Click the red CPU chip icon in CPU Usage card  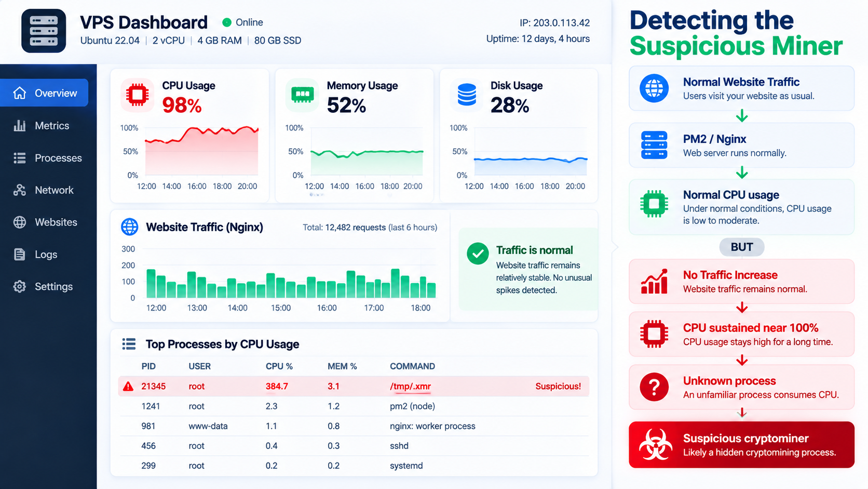point(138,95)
